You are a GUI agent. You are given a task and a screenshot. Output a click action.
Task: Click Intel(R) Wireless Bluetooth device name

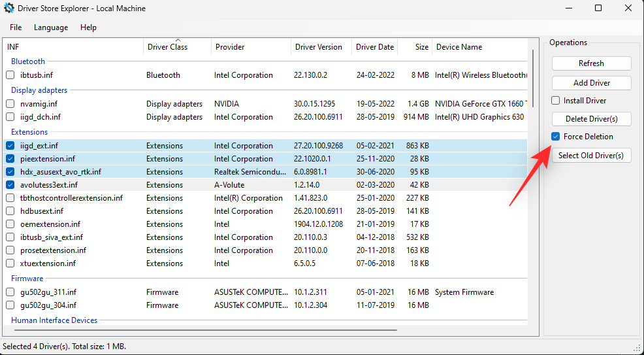(x=481, y=75)
